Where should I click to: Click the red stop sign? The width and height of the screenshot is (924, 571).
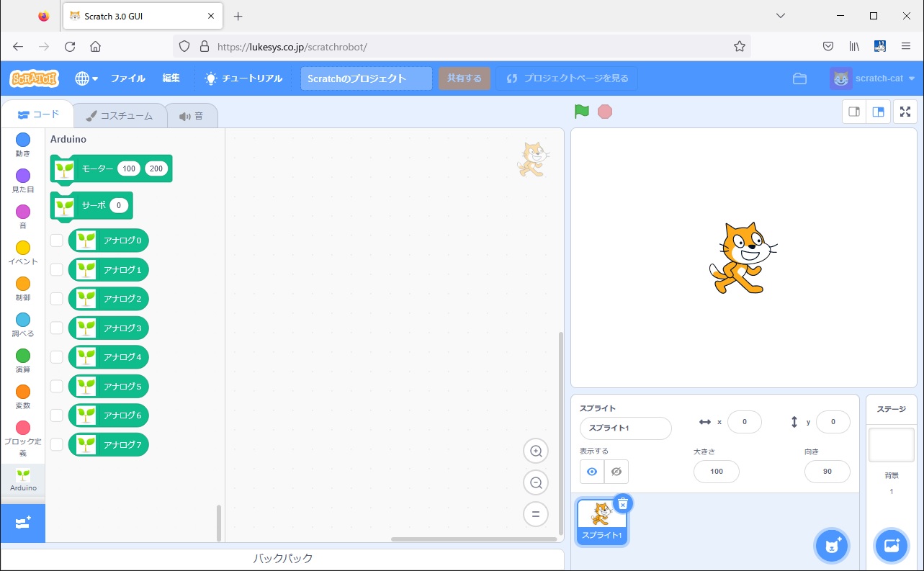pyautogui.click(x=604, y=112)
